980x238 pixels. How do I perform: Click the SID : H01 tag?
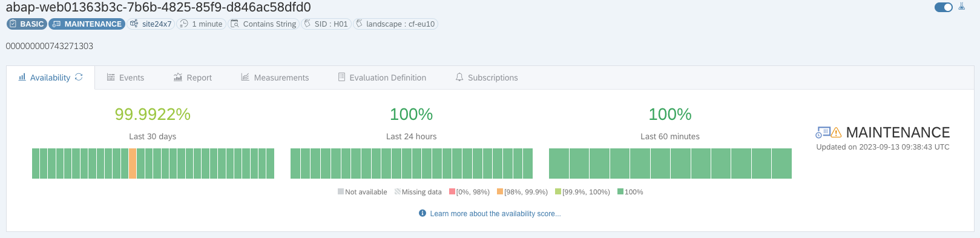[x=326, y=24]
